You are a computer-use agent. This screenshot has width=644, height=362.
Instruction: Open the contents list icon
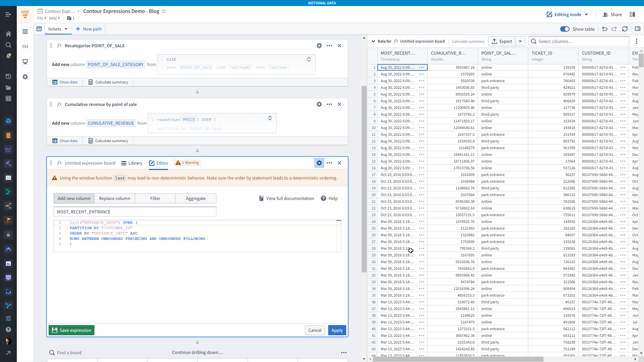25,32
